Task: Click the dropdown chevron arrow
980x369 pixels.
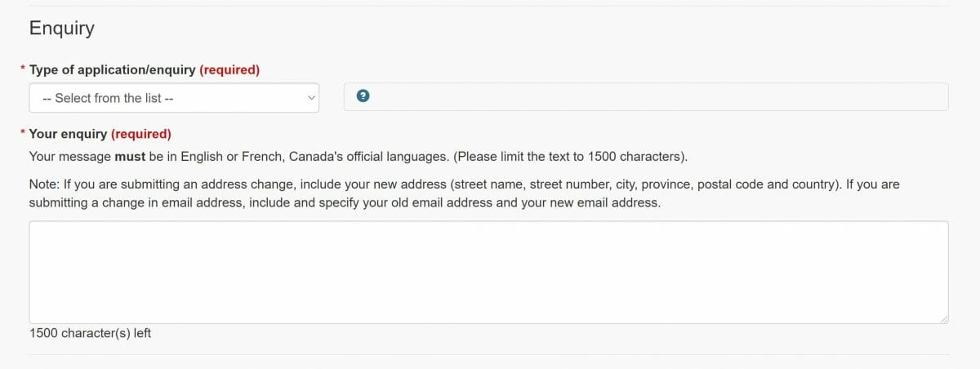Action: (x=310, y=98)
